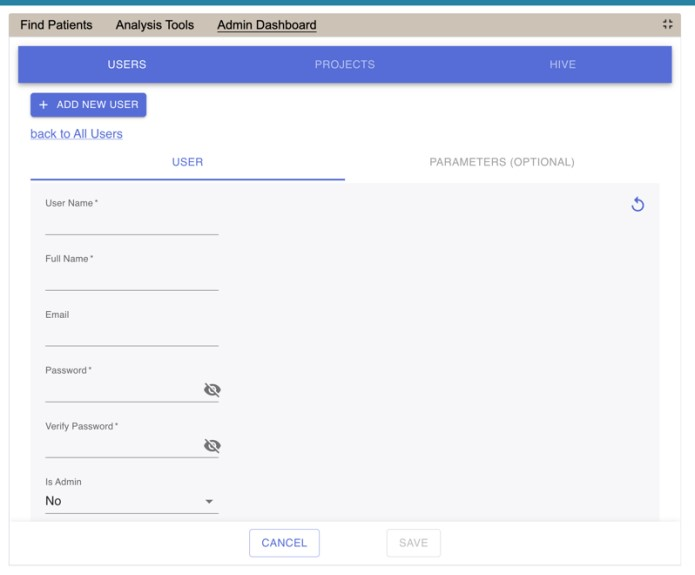Toggle Password field visibility eye icon
This screenshot has height=575, width=695.
click(212, 390)
